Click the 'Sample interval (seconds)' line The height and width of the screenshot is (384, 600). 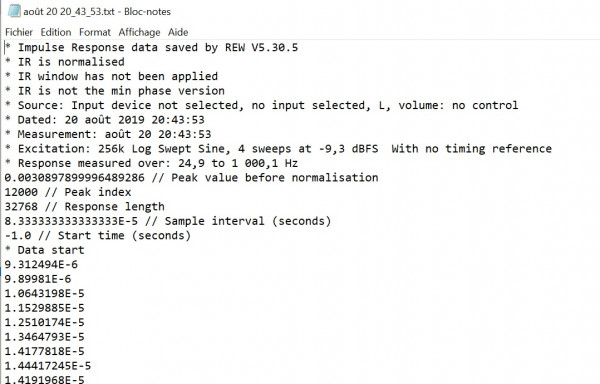(168, 221)
